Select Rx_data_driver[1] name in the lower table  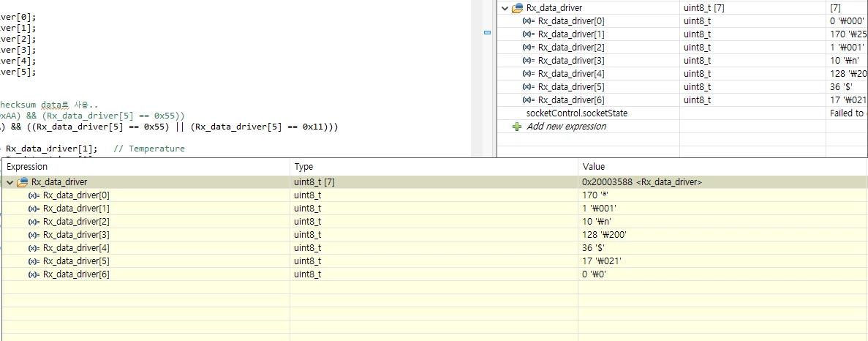76,209
